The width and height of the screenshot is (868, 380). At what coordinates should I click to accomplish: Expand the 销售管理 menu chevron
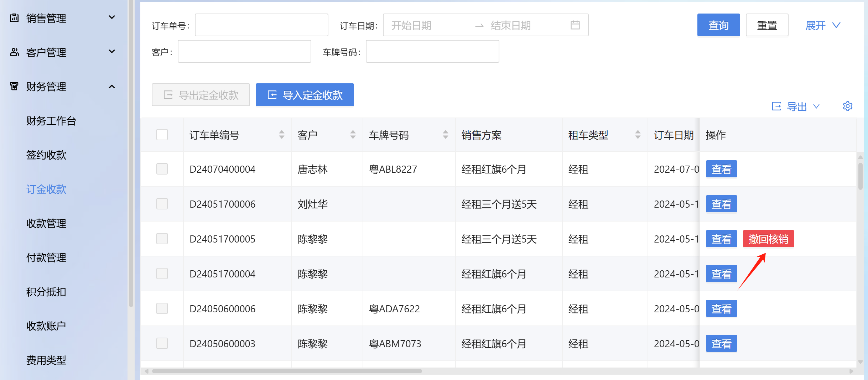click(112, 17)
